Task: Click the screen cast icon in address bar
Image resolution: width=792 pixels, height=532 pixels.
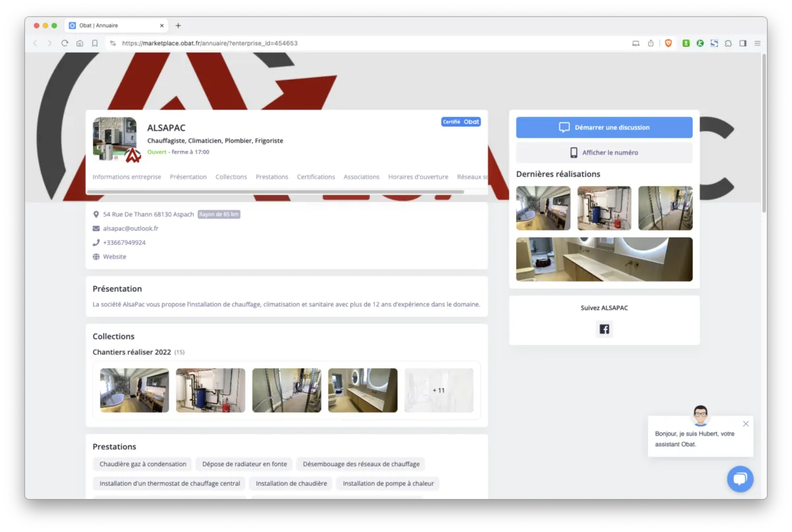Action: pos(636,44)
